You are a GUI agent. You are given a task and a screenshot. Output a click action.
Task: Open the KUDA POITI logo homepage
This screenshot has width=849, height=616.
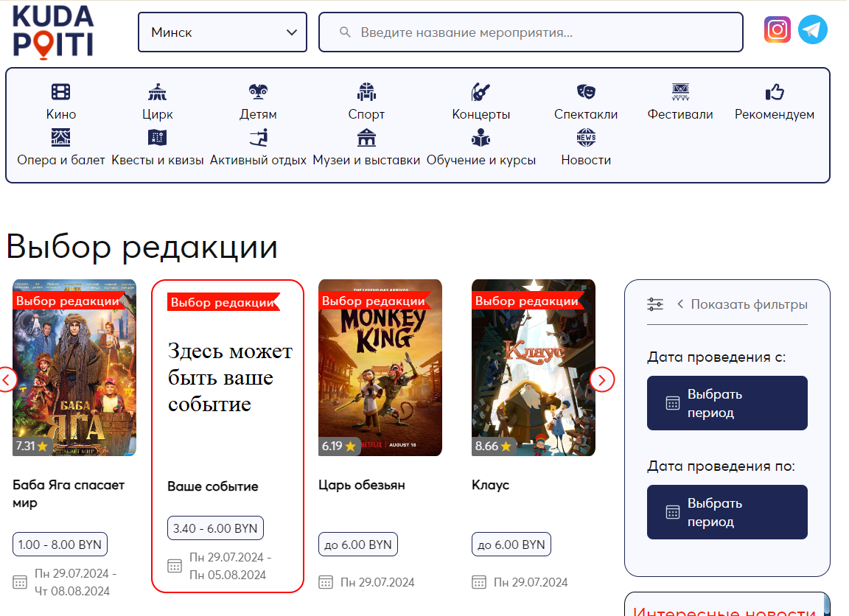(x=53, y=32)
